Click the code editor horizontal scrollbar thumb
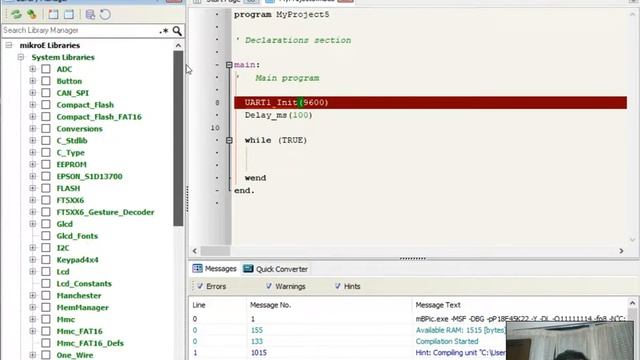640x360 pixels. (216, 251)
